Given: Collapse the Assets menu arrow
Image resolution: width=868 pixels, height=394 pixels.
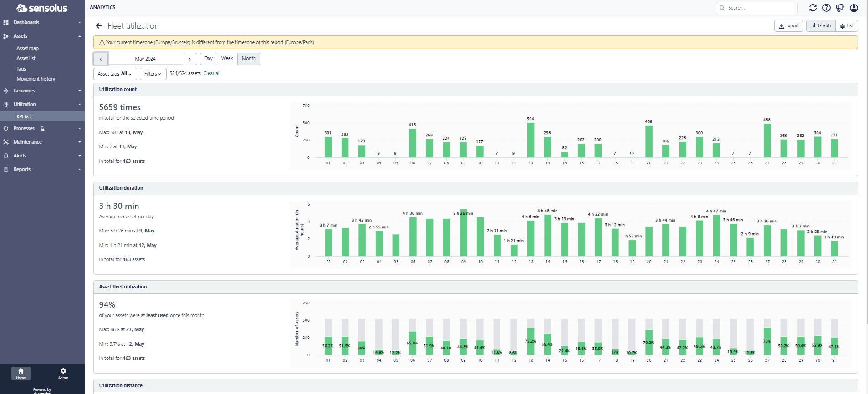Looking at the screenshot, I should coord(80,36).
